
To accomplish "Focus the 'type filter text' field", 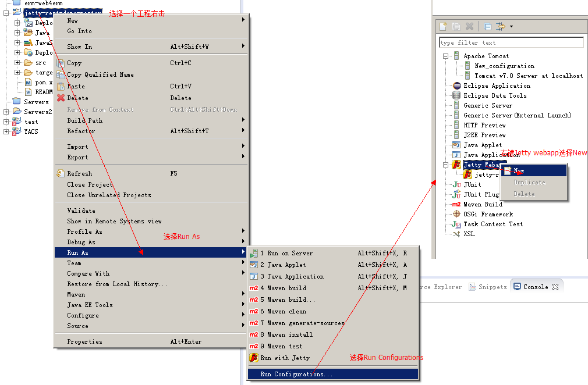I will point(511,42).
